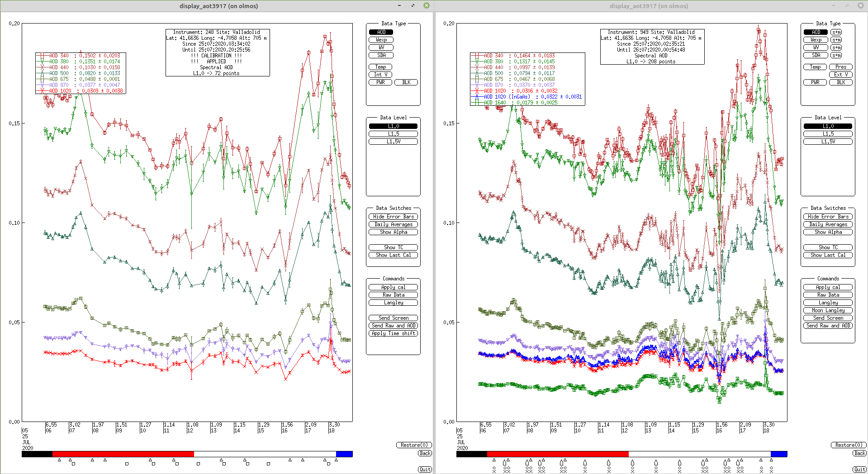Click Moon Langley button
This screenshot has height=474, width=868.
828,310
